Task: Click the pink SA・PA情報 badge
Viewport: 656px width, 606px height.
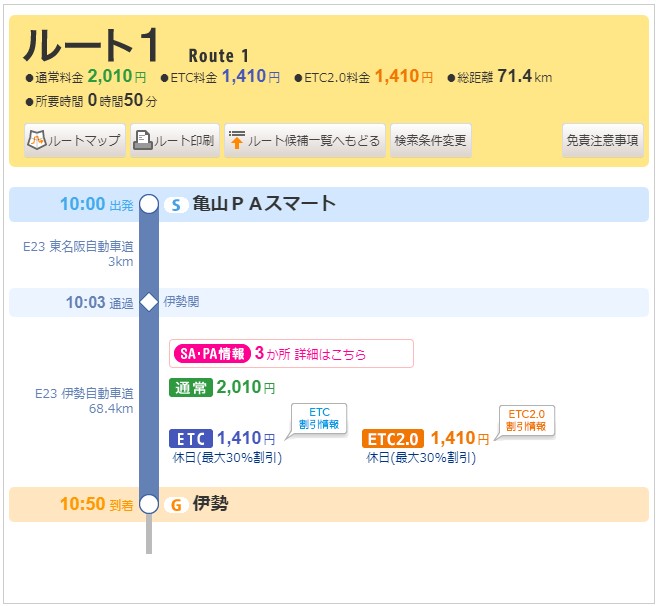Action: 211,354
